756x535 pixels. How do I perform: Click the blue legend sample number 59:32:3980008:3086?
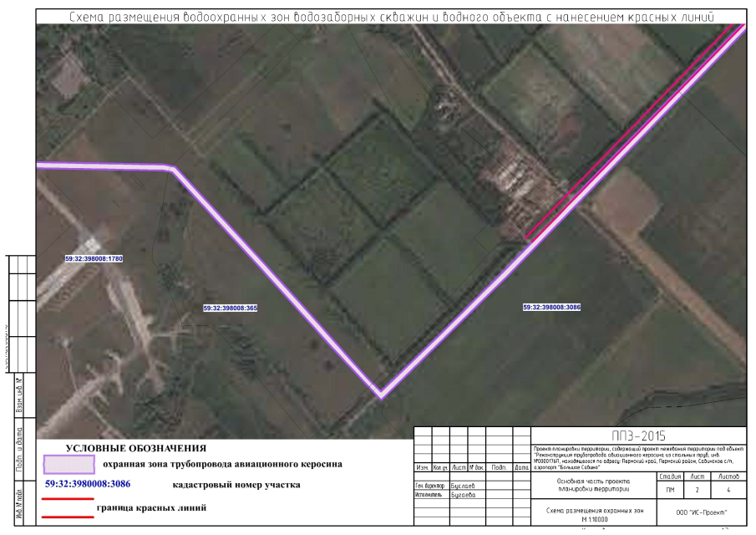(x=88, y=484)
